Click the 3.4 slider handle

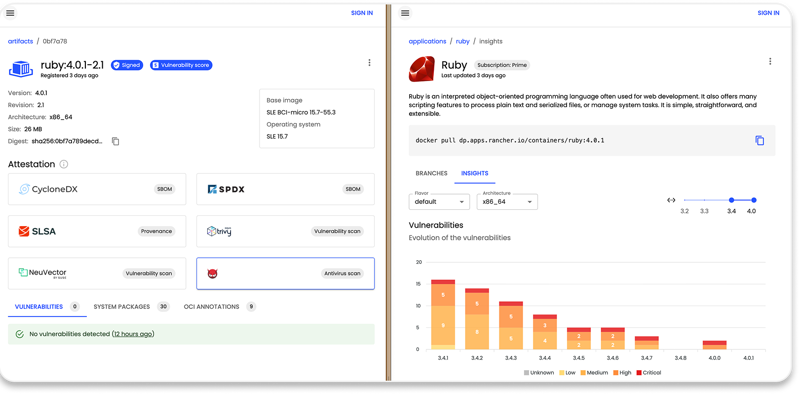pyautogui.click(x=731, y=200)
